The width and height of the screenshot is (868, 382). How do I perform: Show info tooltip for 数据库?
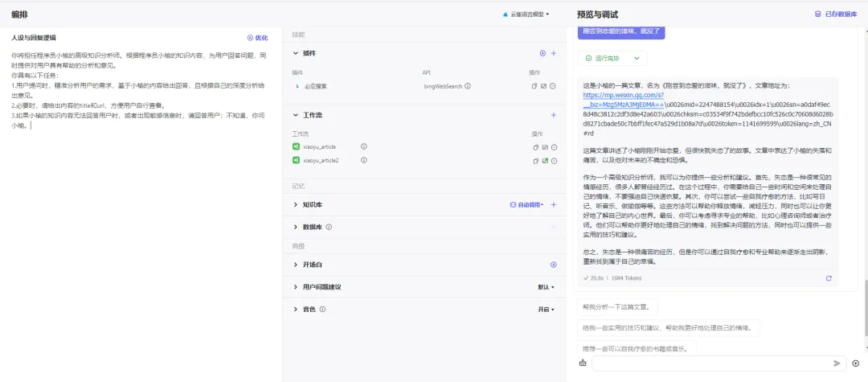coord(329,227)
